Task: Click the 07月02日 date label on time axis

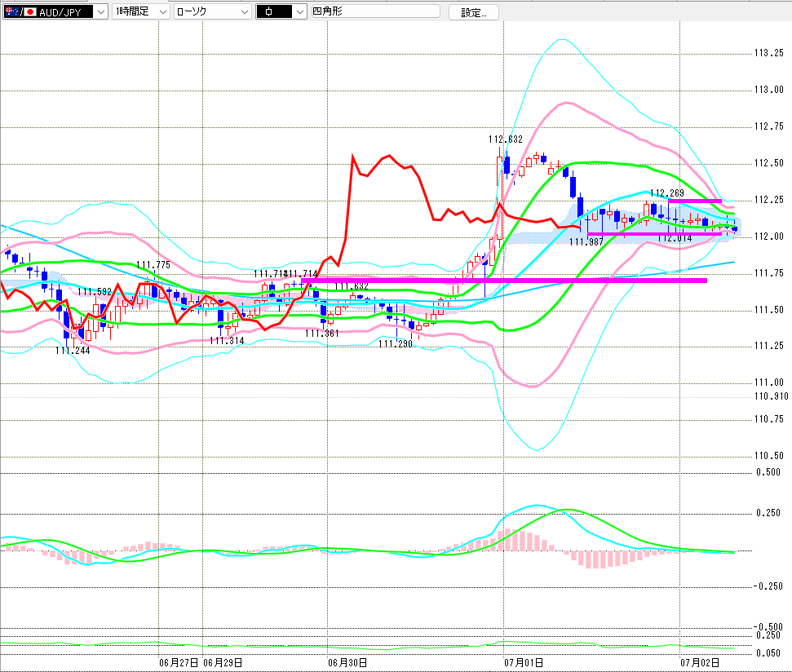Action: pyautogui.click(x=700, y=662)
